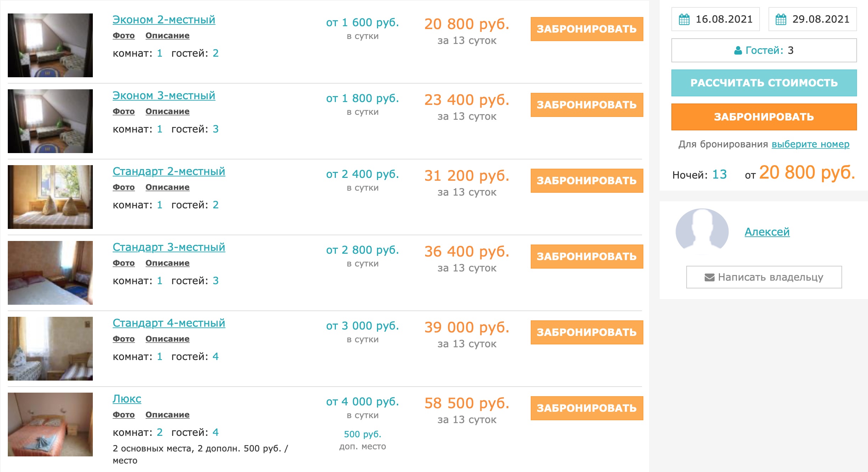Open the guests count selector
This screenshot has width=868, height=472.
pos(764,50)
